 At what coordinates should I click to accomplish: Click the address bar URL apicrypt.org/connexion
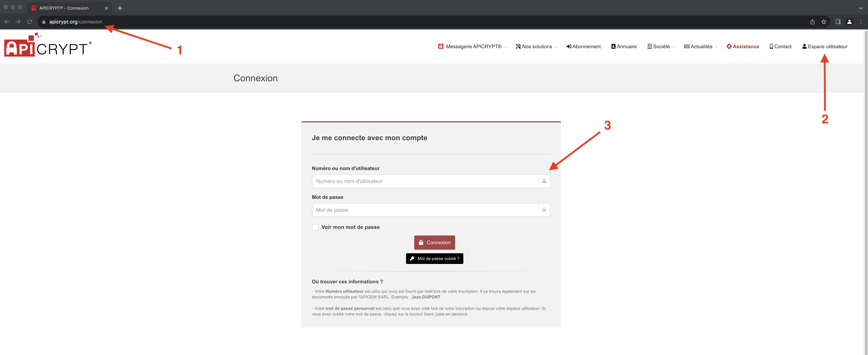tap(76, 22)
